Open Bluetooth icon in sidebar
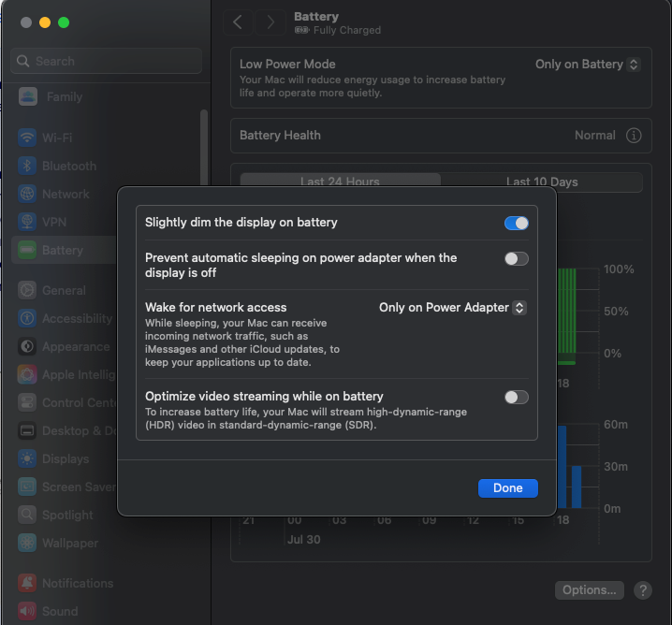 (27, 166)
